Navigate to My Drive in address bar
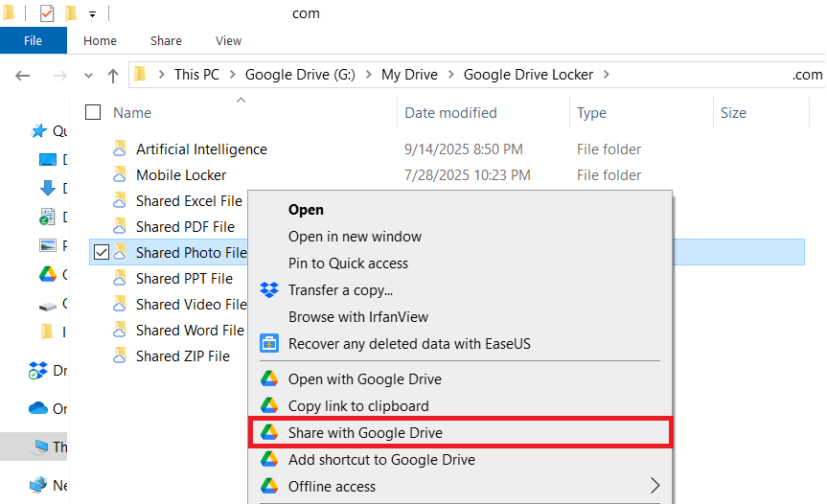The image size is (827, 504). 409,75
